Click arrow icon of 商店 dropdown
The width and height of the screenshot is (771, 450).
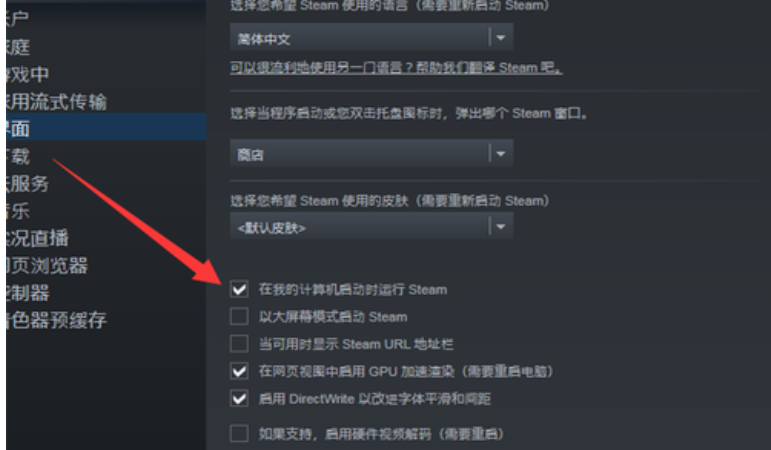[501, 153]
